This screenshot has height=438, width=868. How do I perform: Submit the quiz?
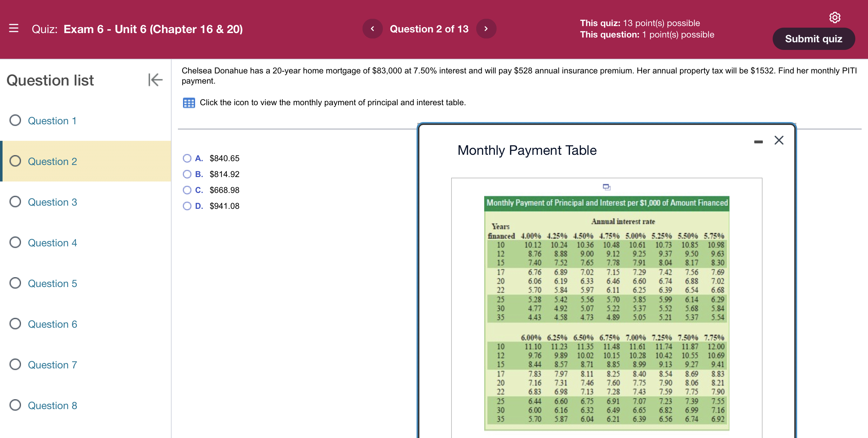(813, 38)
